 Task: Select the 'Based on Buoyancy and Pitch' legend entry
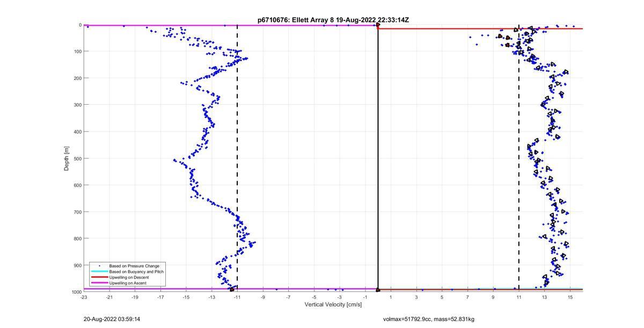pyautogui.click(x=136, y=272)
